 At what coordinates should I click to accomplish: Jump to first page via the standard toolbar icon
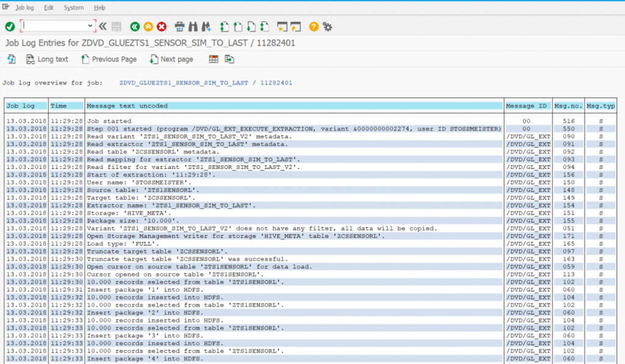coord(225,27)
